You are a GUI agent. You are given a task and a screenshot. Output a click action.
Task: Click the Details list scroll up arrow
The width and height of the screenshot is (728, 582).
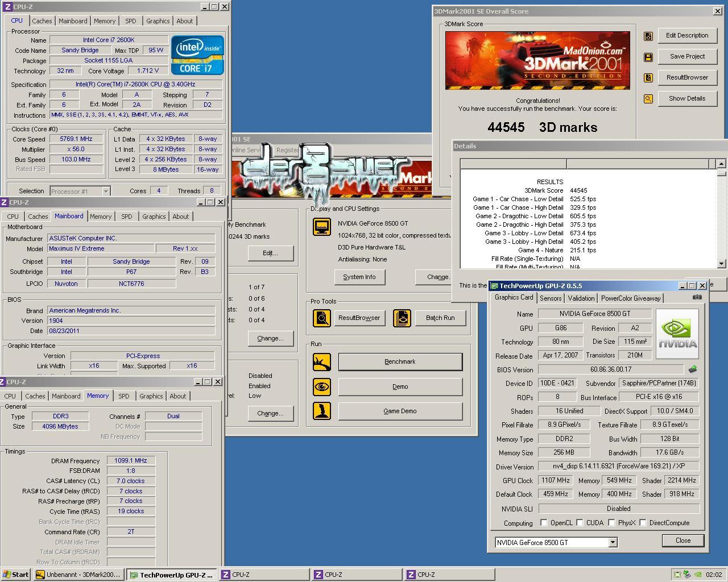(x=721, y=164)
